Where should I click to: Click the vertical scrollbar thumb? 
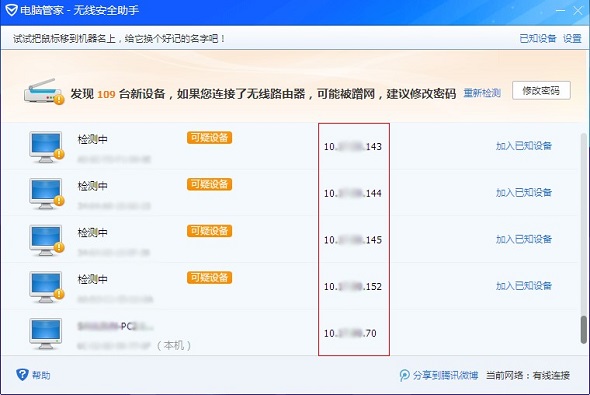[584, 330]
